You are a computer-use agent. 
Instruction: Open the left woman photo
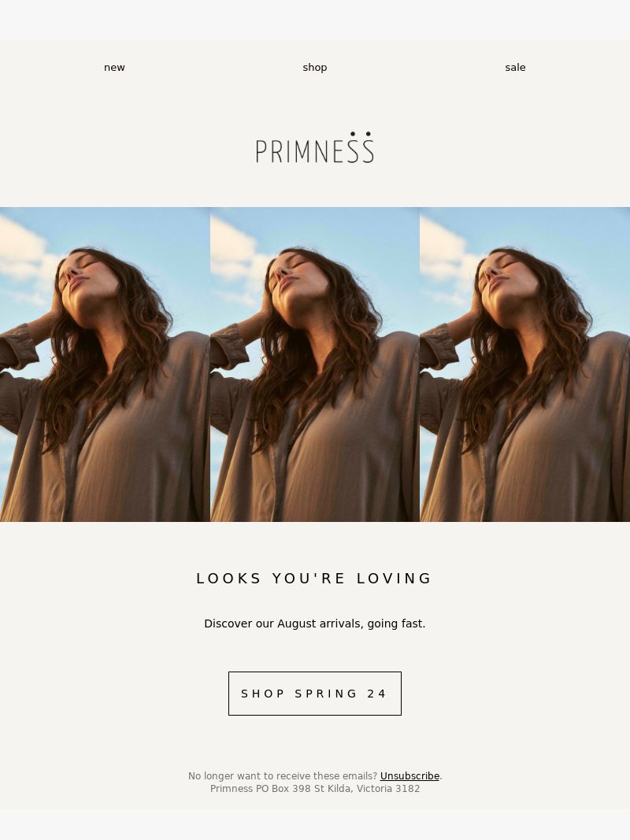105,364
